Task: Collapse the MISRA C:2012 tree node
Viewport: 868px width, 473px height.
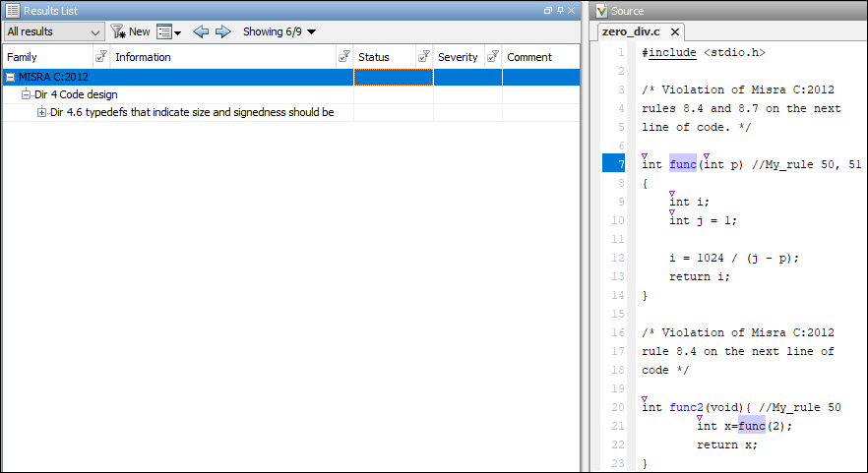Action: coord(10,77)
